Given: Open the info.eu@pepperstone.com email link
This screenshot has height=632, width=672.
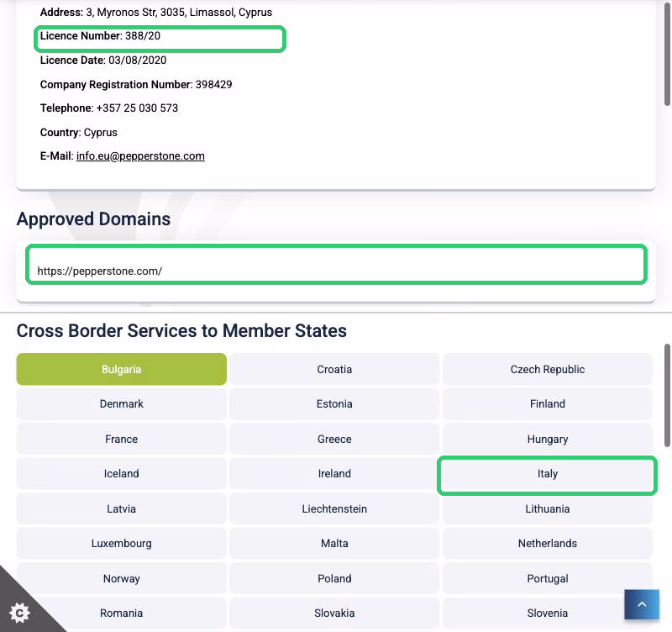Looking at the screenshot, I should pos(140,156).
